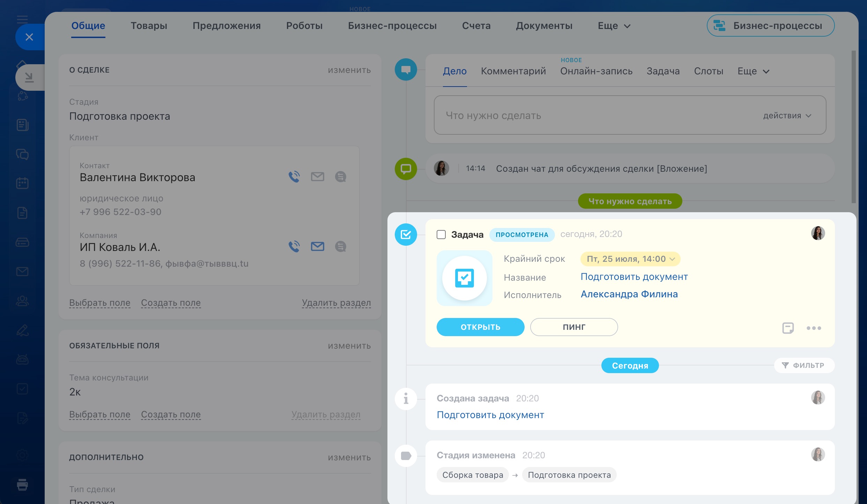Image resolution: width=867 pixels, height=504 pixels.
Task: Click the Бизнес-процессы icon button at top right
Action: point(770,26)
